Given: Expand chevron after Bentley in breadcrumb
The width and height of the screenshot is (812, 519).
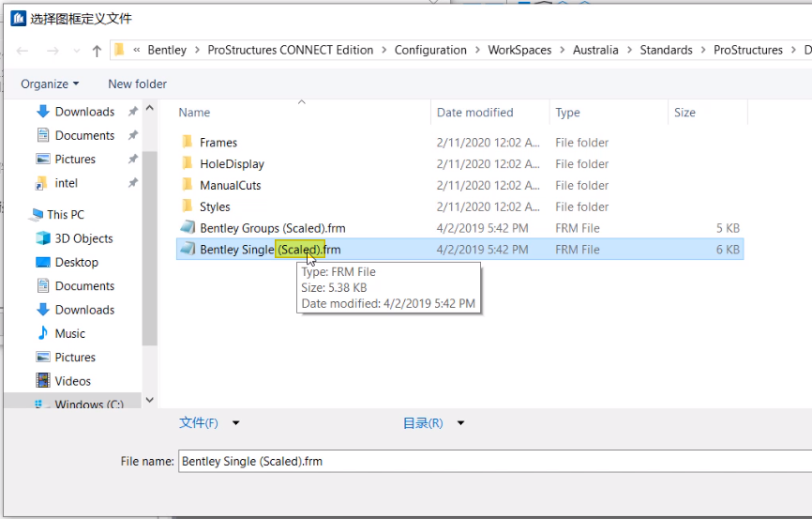Looking at the screenshot, I should tap(197, 51).
